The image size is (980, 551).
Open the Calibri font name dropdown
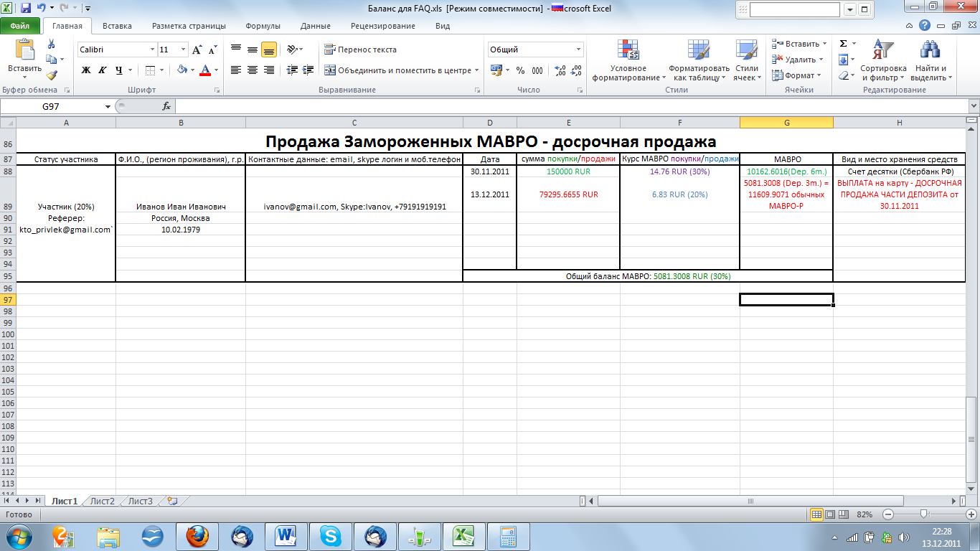pos(152,50)
